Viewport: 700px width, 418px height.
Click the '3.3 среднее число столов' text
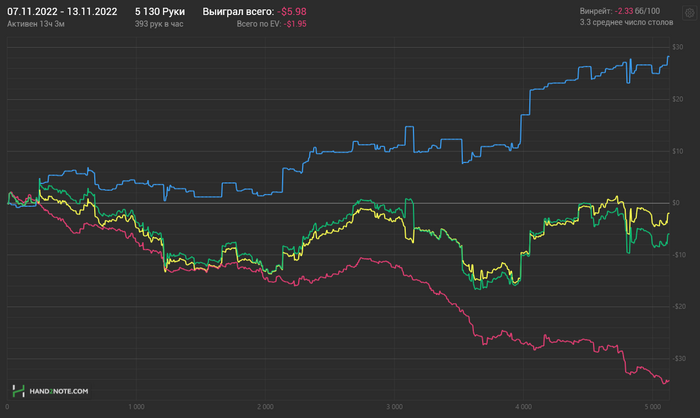tap(626, 22)
